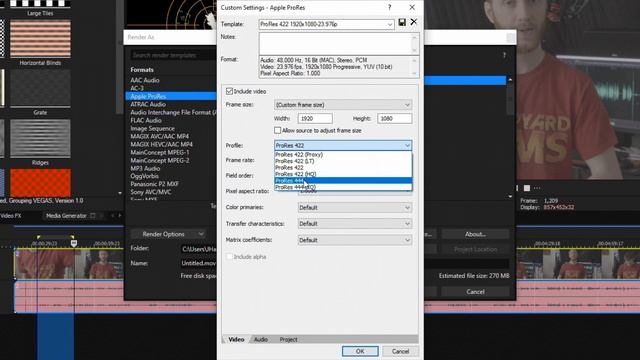Click the Search render templates field
Image resolution: width=640 pixels, height=360 pixels.
click(x=173, y=55)
